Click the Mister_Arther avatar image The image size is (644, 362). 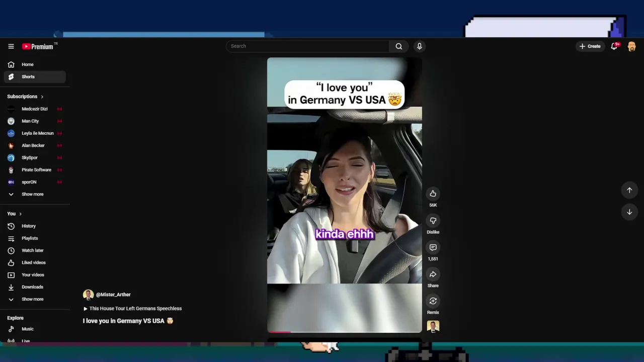tap(88, 295)
